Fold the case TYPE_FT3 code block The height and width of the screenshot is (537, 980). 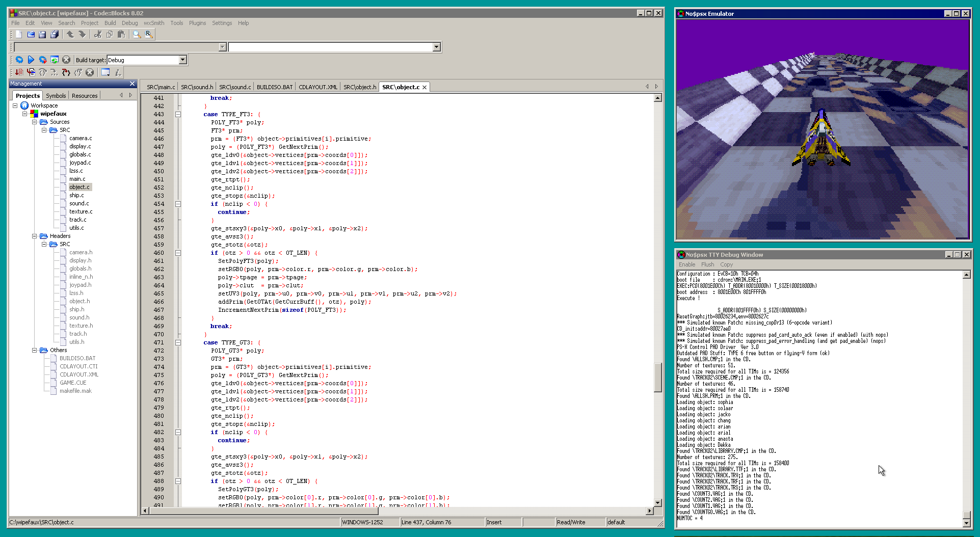tap(178, 114)
